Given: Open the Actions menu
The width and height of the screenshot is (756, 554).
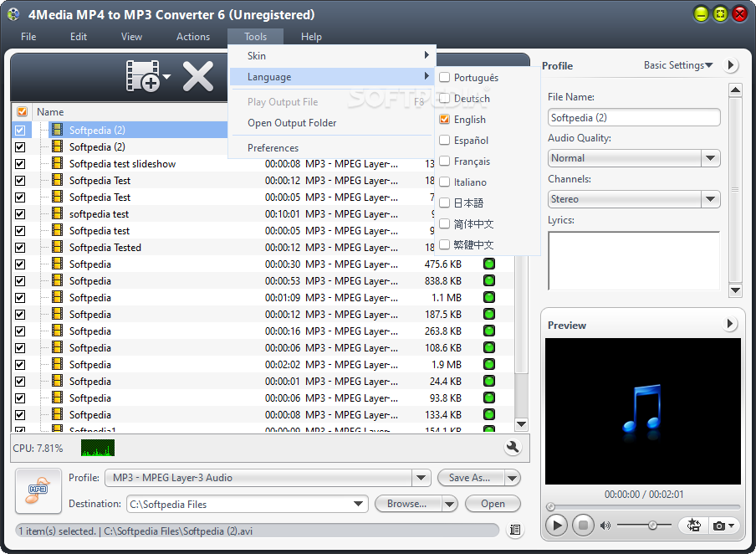Looking at the screenshot, I should click(x=193, y=37).
